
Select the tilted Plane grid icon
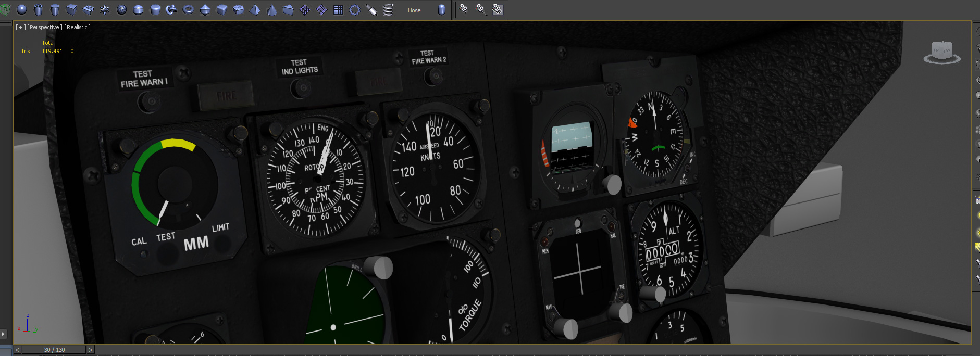[321, 9]
